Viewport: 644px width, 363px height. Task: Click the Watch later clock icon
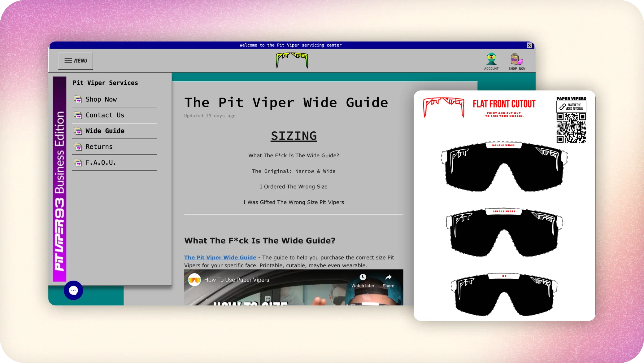tap(363, 277)
